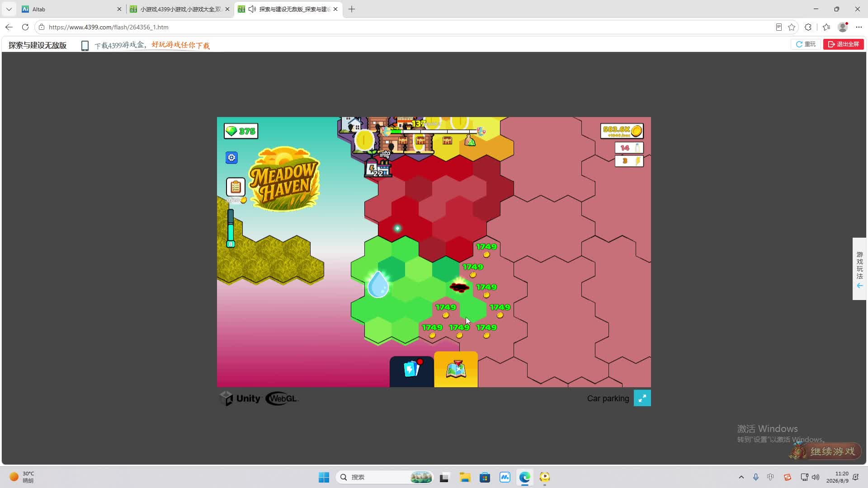The height and width of the screenshot is (488, 868).
Task: Open the quest clipboard list
Action: pyautogui.click(x=236, y=187)
